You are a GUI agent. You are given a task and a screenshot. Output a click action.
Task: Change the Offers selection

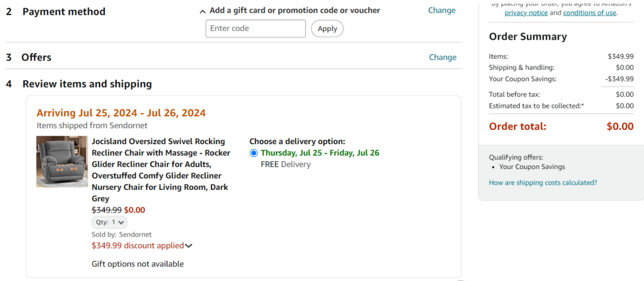[x=442, y=57]
